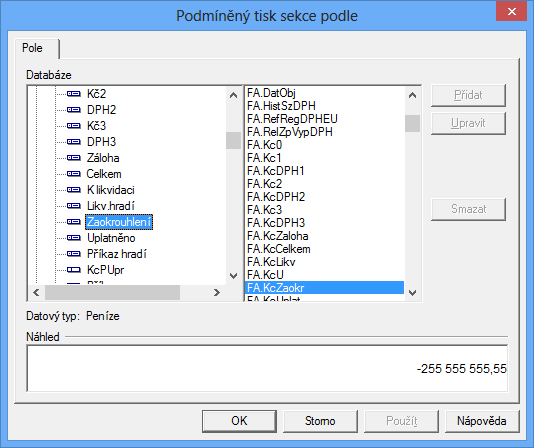The image size is (534, 448).
Task: Click the field icon beside Uplatněno
Action: click(74, 238)
